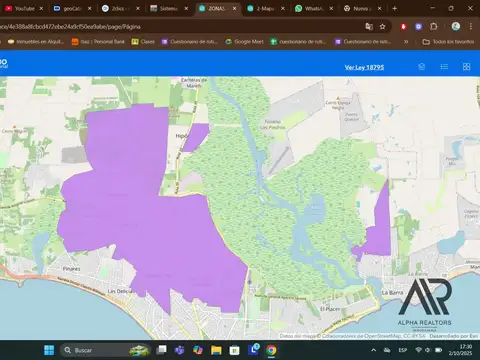Open the Ver Ley 18795 link
This screenshot has height=360, width=480.
point(364,67)
